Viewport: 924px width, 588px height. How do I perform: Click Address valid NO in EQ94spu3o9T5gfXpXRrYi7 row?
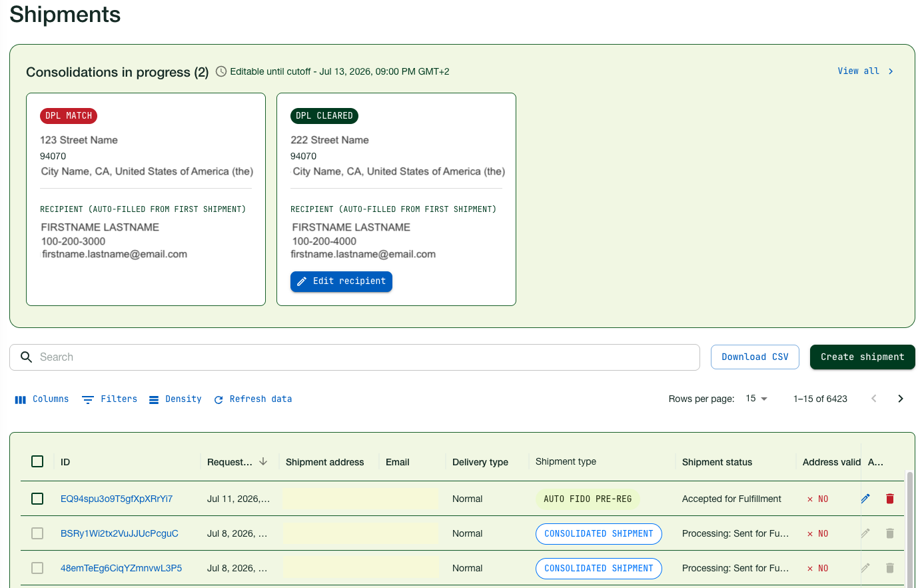pos(817,499)
